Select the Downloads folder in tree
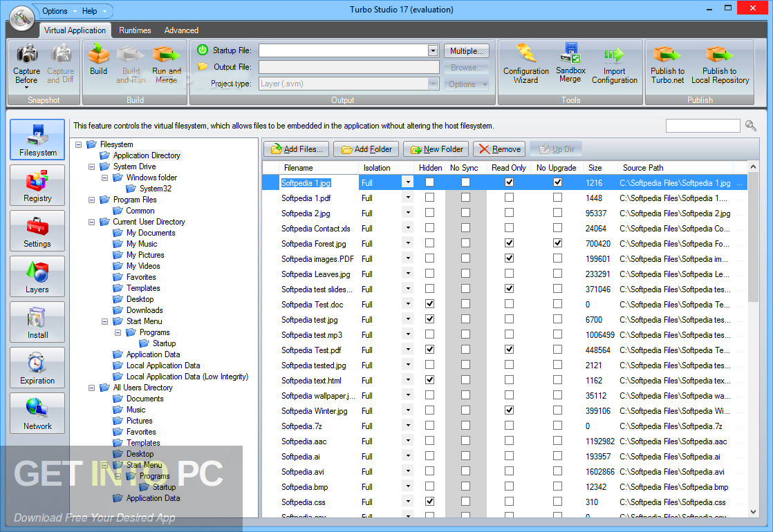Screen dimensions: 773x532 (x=145, y=310)
